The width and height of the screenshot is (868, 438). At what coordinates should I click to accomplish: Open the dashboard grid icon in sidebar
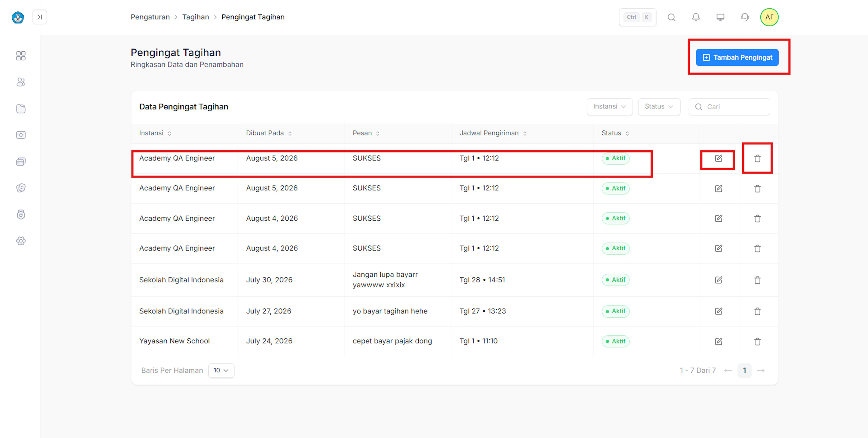pos(21,56)
